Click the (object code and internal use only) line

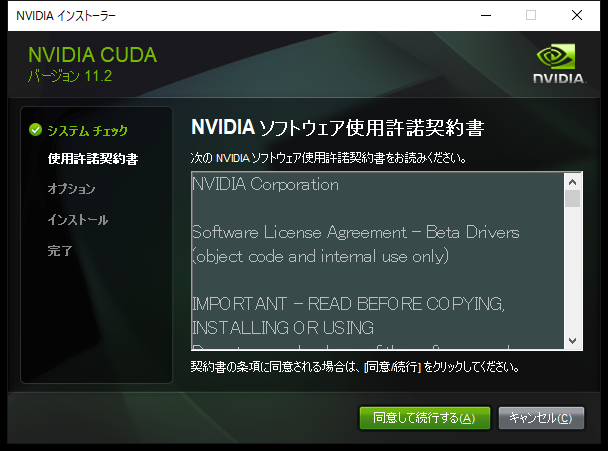(321, 256)
